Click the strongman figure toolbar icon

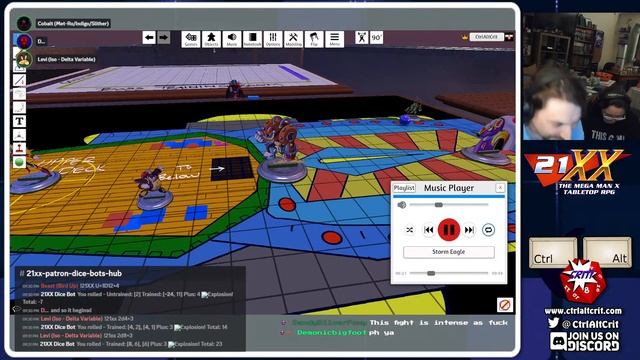tap(361, 38)
